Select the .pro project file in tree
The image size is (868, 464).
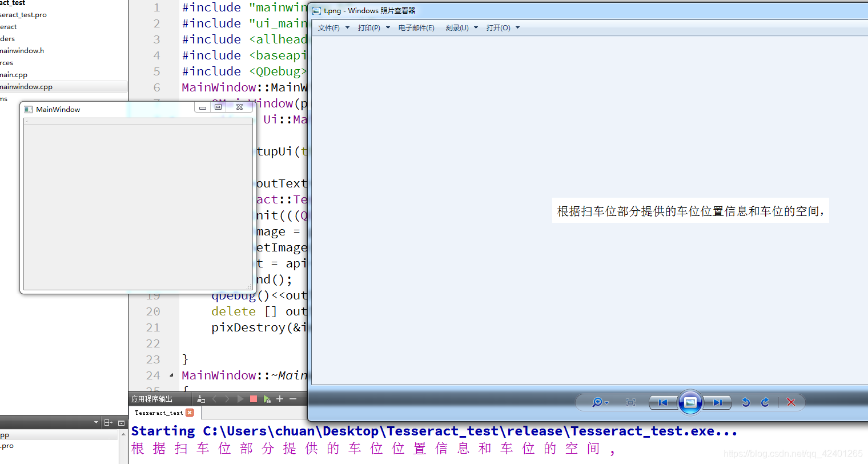point(23,15)
